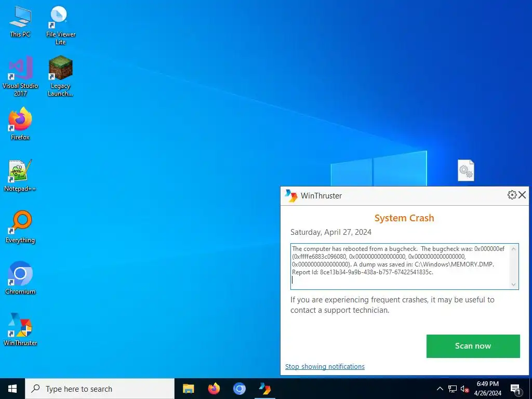Click Stop showing notifications link
Image resolution: width=532 pixels, height=399 pixels.
(x=325, y=366)
